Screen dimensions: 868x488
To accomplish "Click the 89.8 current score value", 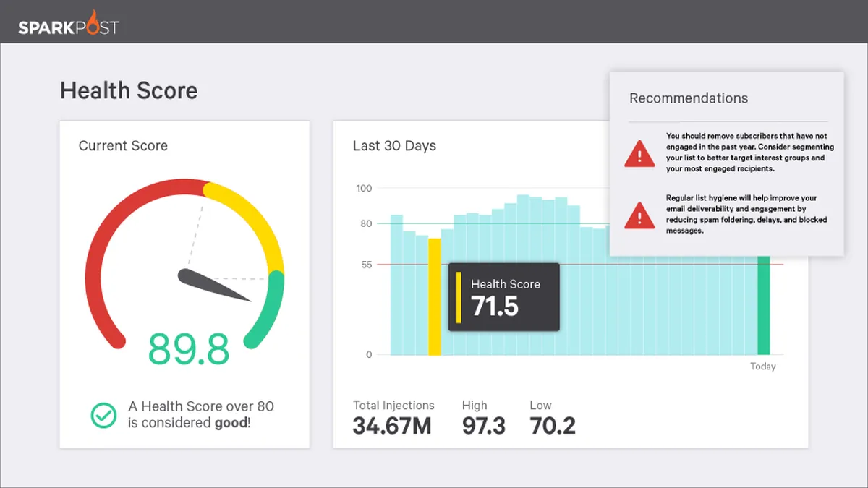I will (189, 349).
